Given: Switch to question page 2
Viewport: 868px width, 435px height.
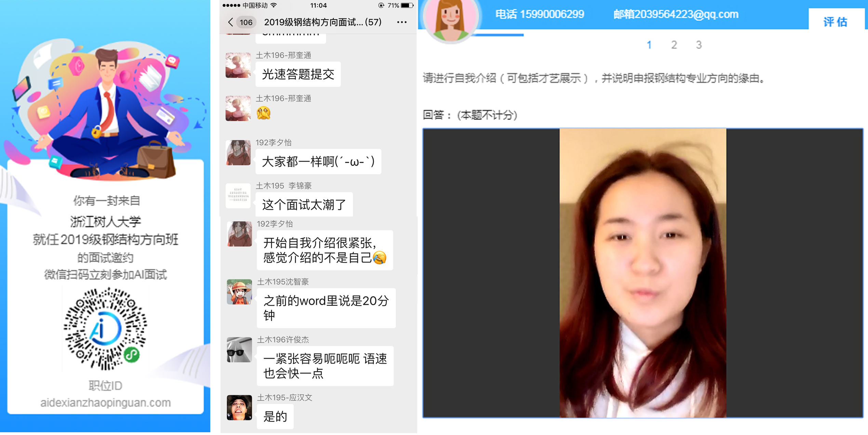Looking at the screenshot, I should click(x=674, y=45).
